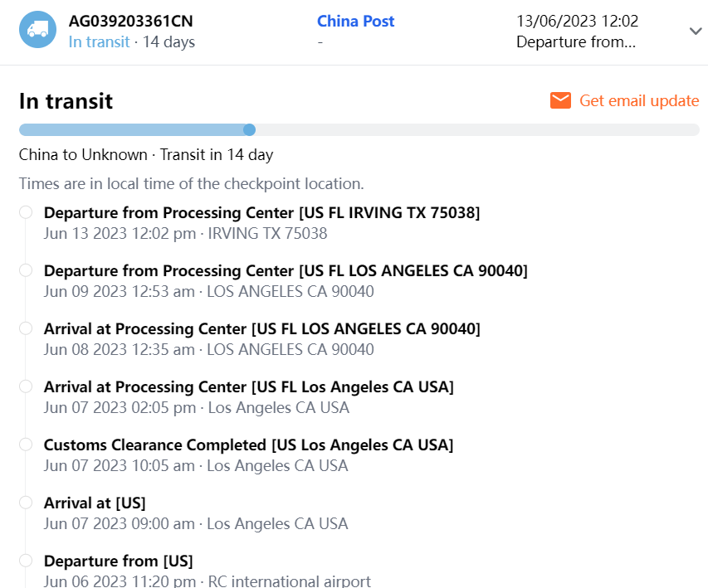The width and height of the screenshot is (708, 588).
Task: Click Get email update link
Action: pyautogui.click(x=639, y=100)
